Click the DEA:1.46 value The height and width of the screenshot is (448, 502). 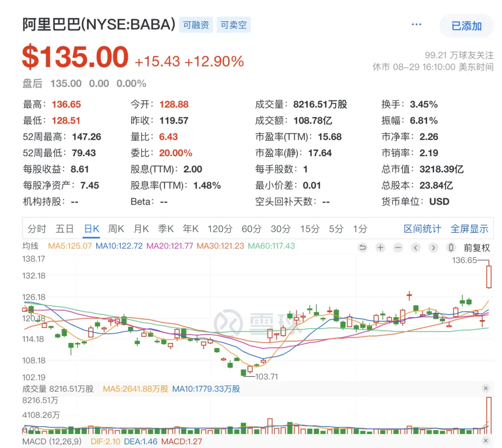click(x=140, y=441)
